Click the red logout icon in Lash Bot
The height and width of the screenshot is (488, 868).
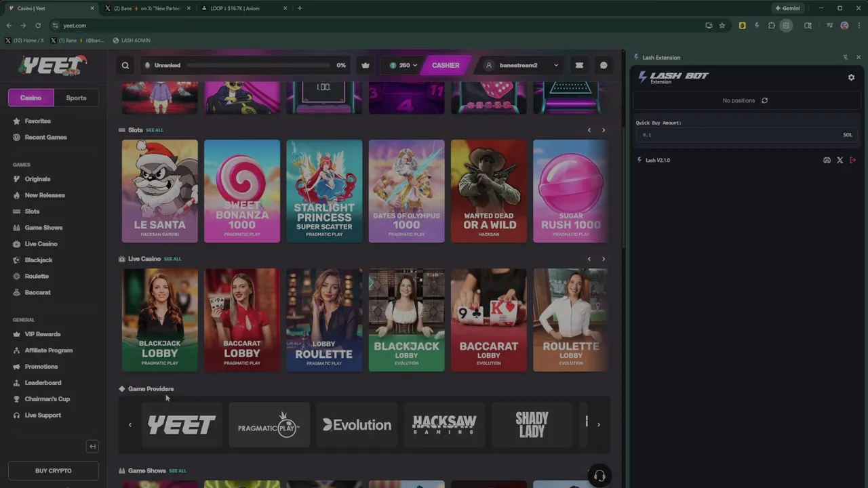(x=852, y=160)
